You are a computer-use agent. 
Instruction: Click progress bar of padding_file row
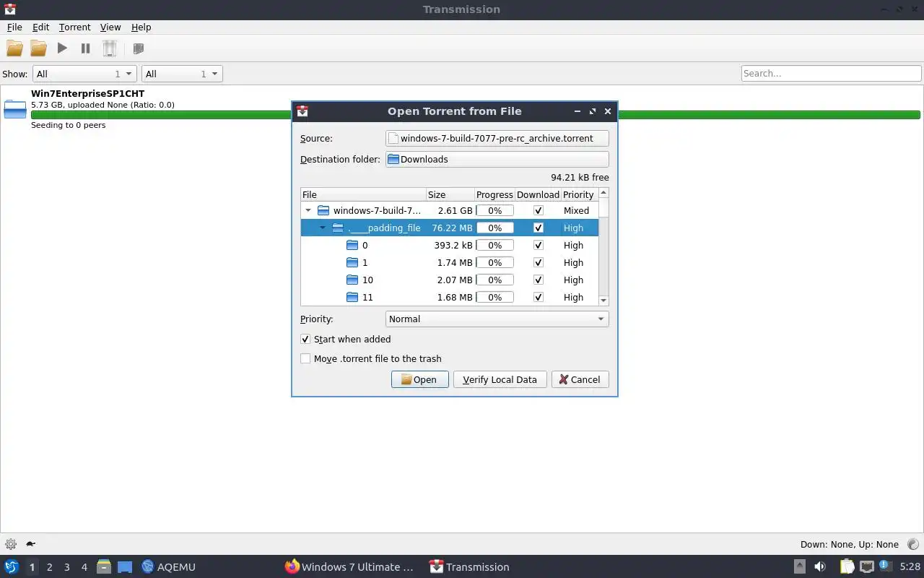point(494,228)
